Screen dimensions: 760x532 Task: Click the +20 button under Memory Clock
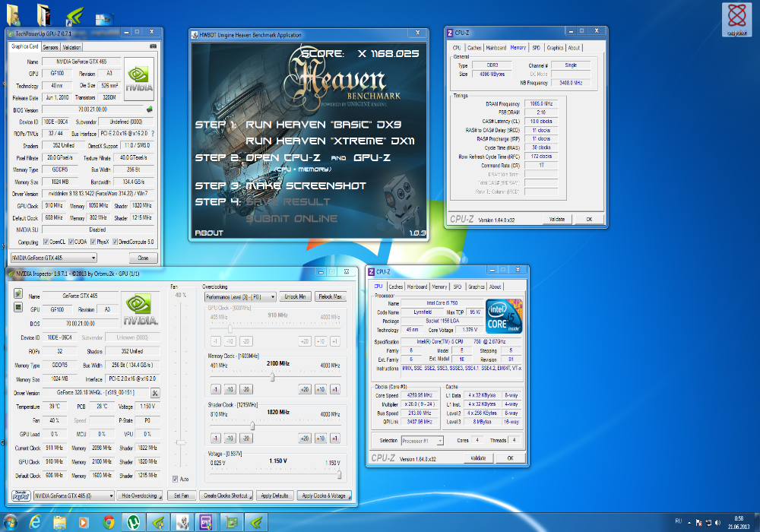tap(305, 389)
